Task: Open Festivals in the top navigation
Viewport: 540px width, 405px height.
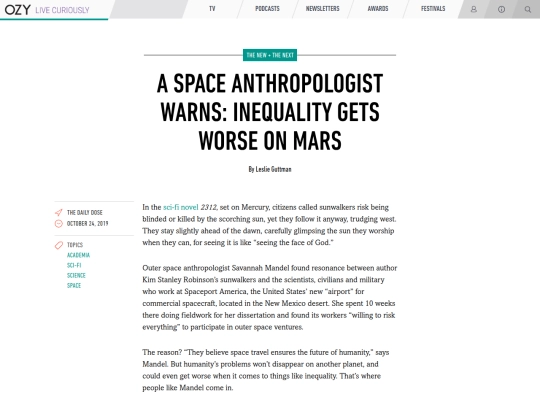Action: (433, 9)
